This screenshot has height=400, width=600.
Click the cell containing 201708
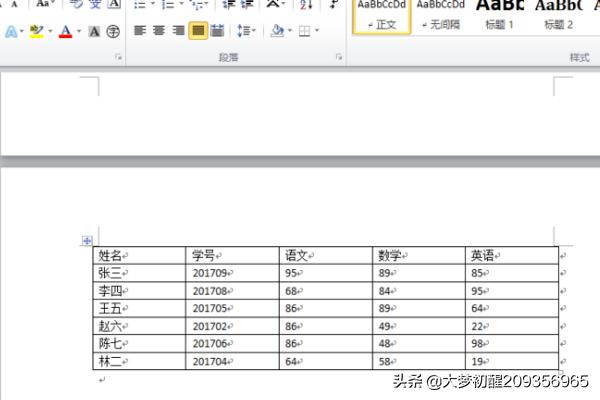pyautogui.click(x=232, y=291)
